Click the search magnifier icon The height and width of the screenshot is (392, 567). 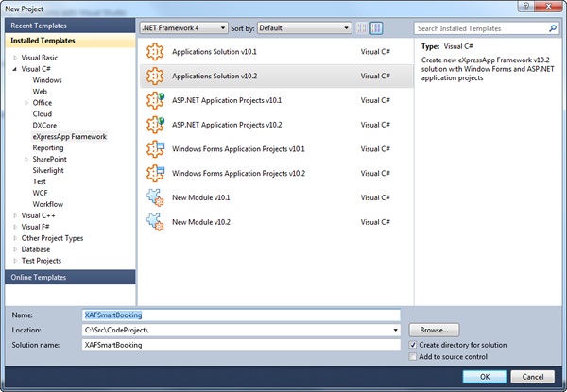553,28
